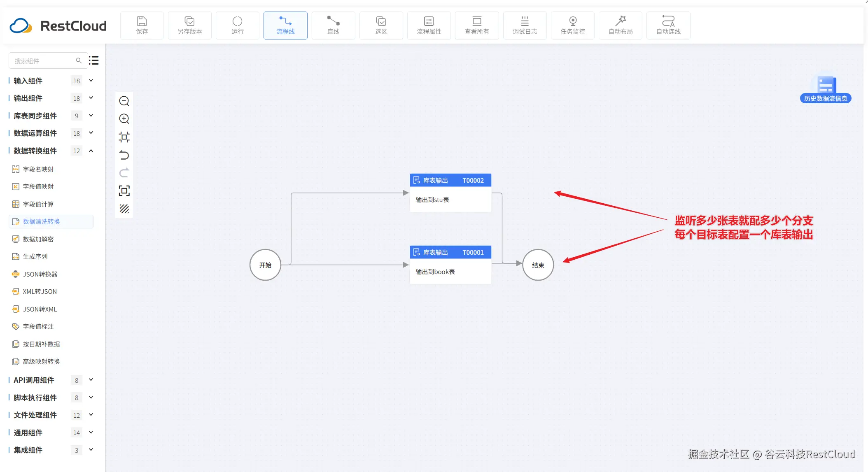Select the 字段名映射 component
The width and height of the screenshot is (868, 472).
[51, 169]
